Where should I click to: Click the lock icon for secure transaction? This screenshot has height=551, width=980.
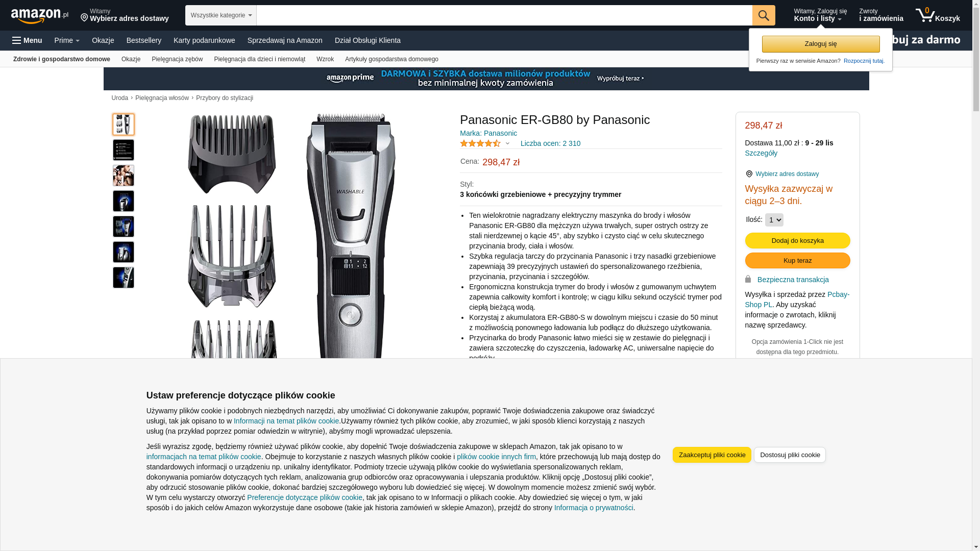click(748, 279)
